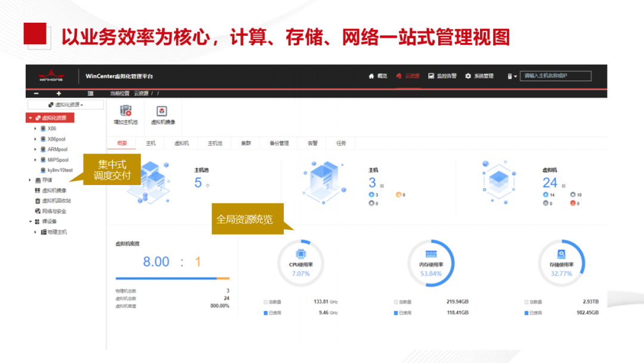Expand the X86pool tree node arrow
The image size is (644, 363).
click(35, 139)
